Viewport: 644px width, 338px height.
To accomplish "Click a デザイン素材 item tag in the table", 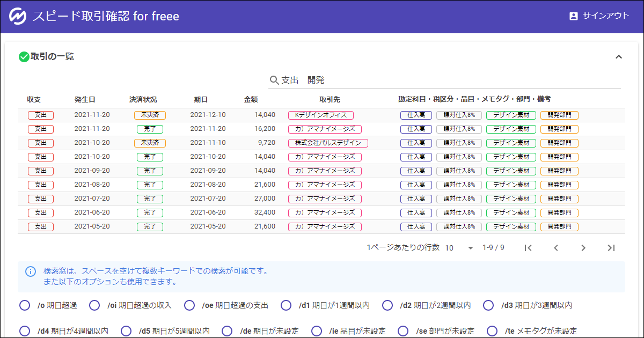I will 510,115.
